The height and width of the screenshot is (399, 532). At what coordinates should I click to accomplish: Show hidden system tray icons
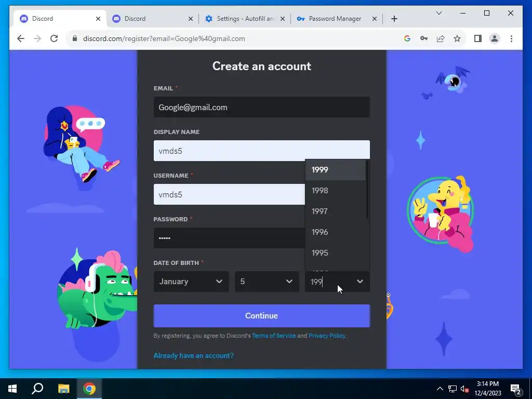click(440, 389)
